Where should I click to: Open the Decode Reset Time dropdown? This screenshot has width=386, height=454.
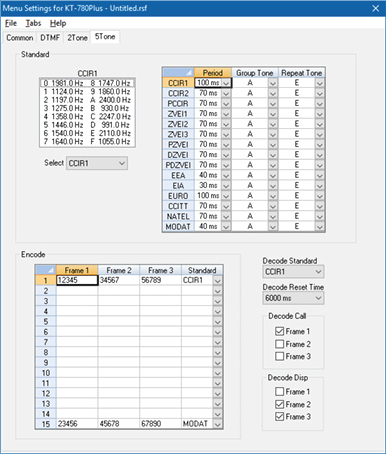[293, 298]
